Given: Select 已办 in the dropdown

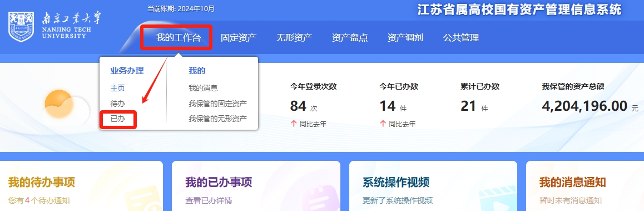Looking at the screenshot, I should pyautogui.click(x=117, y=119).
